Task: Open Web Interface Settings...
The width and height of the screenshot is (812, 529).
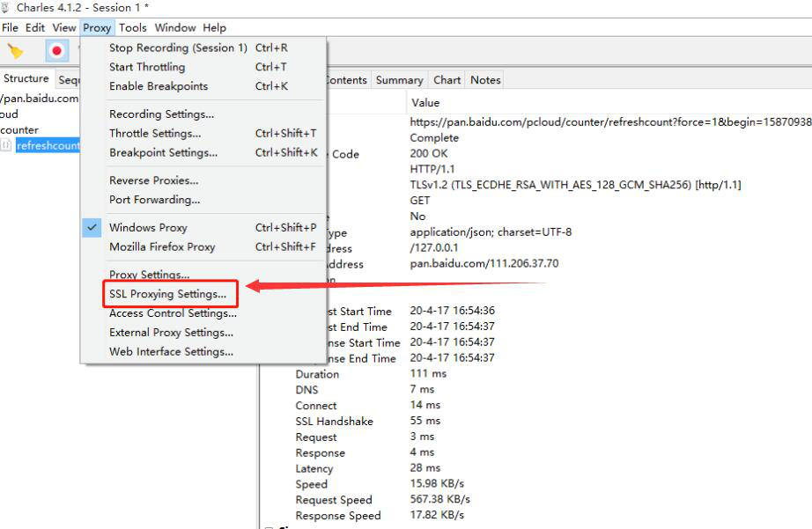Action: [203, 351]
